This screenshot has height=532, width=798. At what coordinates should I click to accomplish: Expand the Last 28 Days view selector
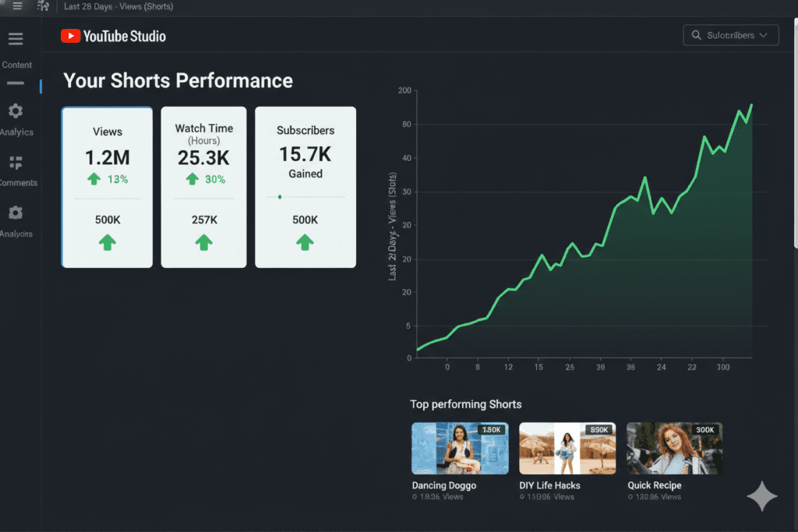click(118, 6)
